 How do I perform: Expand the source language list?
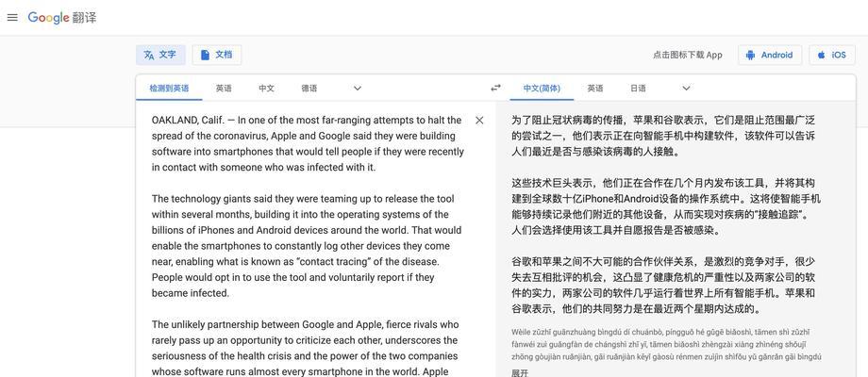[358, 89]
